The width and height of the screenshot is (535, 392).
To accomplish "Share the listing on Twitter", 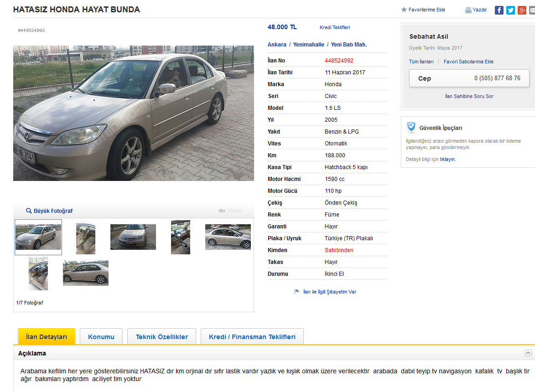I will 510,10.
